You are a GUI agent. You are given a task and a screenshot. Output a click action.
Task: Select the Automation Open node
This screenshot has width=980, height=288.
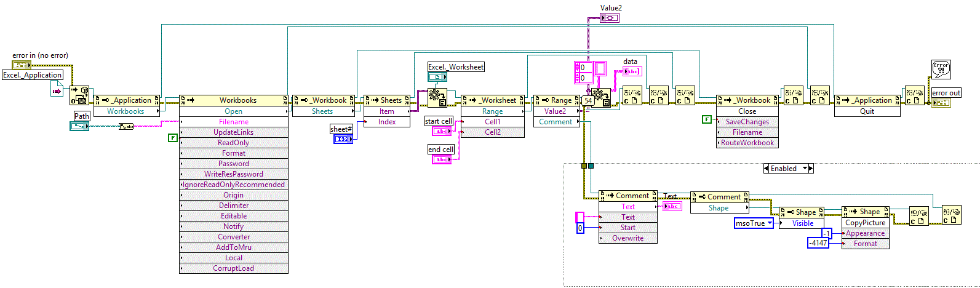79,95
